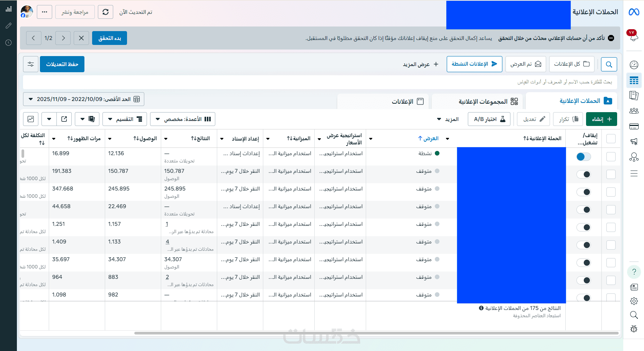The height and width of the screenshot is (351, 644).
Task: Tick checkbox for row with reach 150,787
Action: [611, 174]
